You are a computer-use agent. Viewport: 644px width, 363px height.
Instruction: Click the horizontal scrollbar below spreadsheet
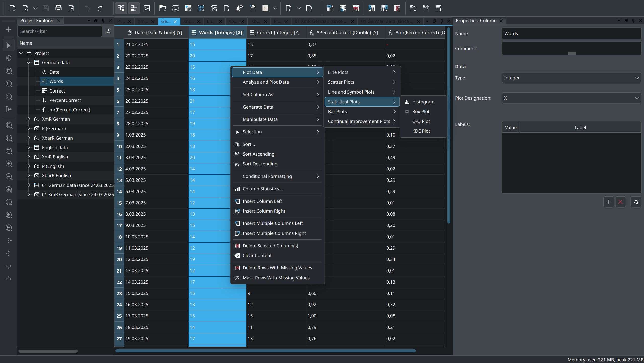pos(265,351)
